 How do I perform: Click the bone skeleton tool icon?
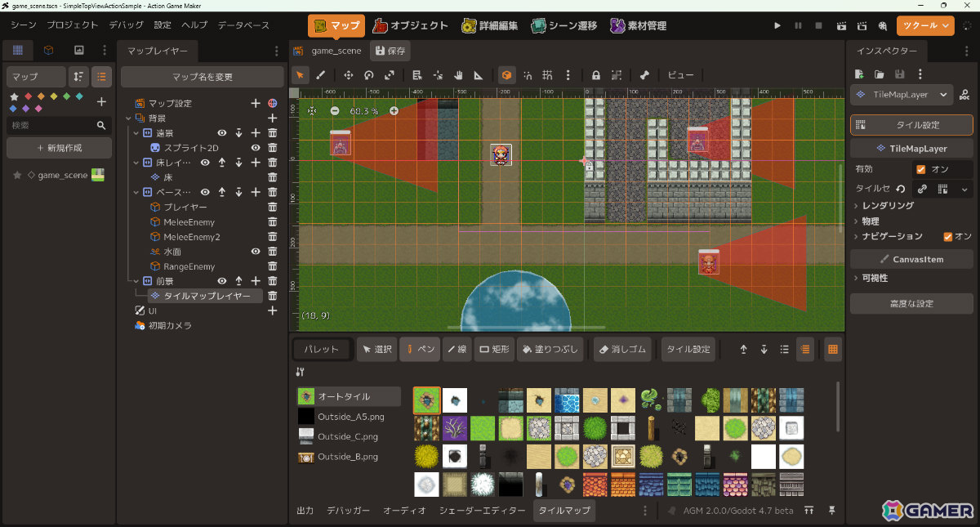(x=645, y=75)
